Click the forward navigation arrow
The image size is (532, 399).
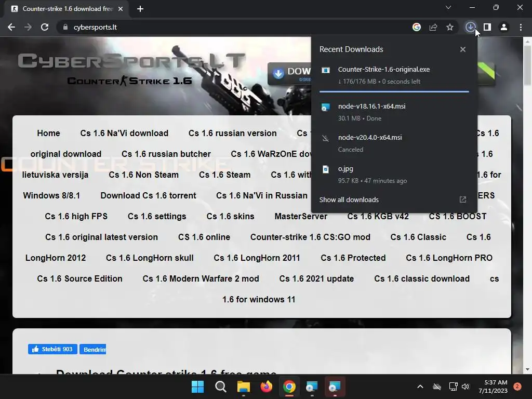pos(28,27)
